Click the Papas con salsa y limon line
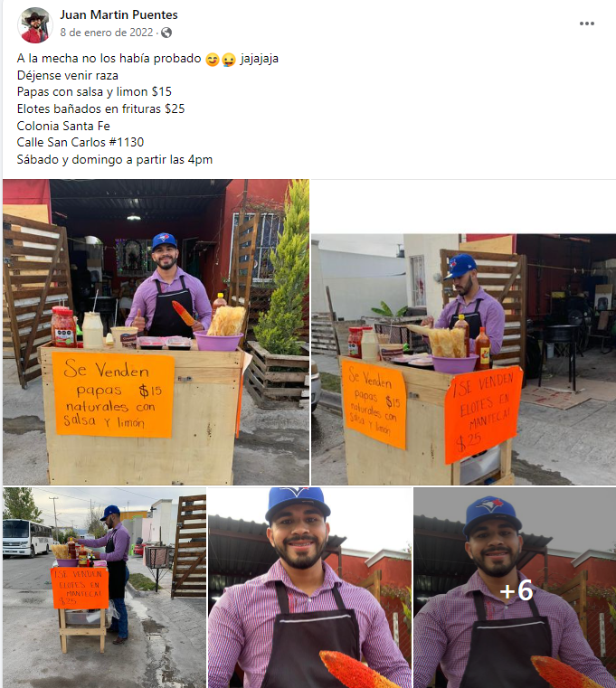 (x=94, y=91)
